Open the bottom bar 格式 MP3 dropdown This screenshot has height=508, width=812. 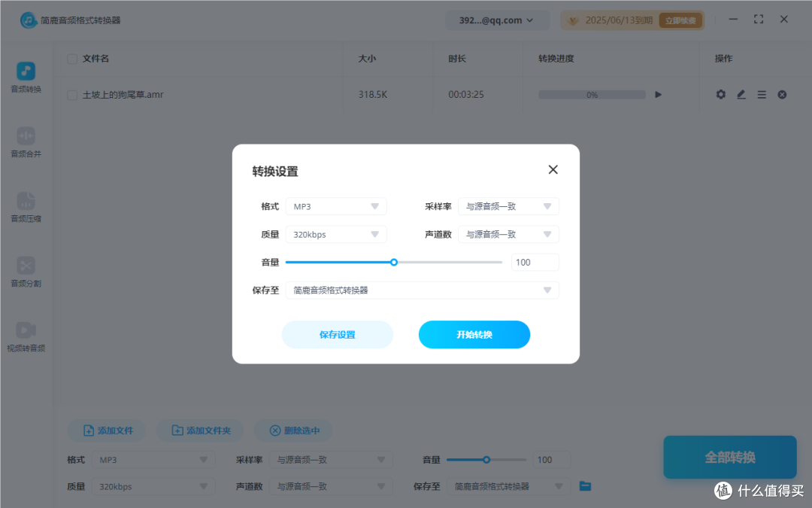click(x=153, y=460)
